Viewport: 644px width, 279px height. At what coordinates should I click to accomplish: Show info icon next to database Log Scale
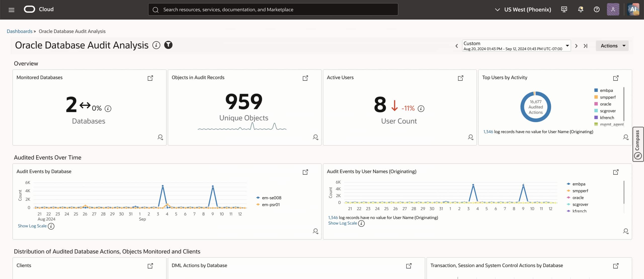51,226
